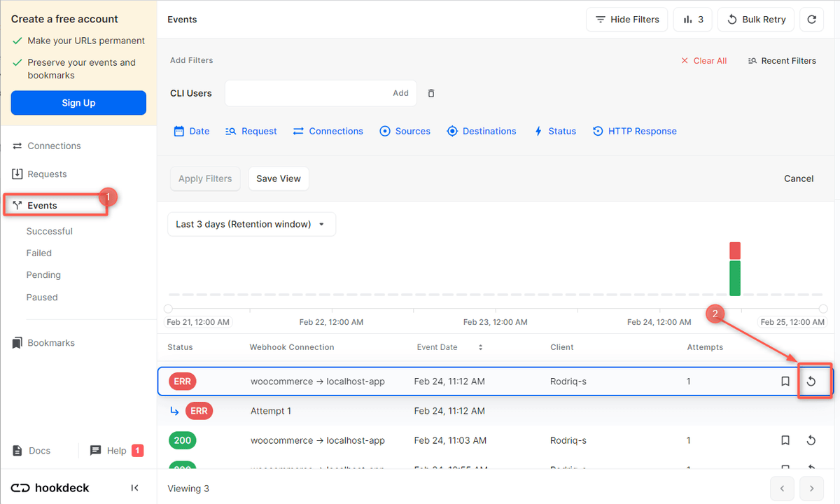Start a Bulk Retry
The height and width of the screenshot is (504, 840).
coord(755,19)
